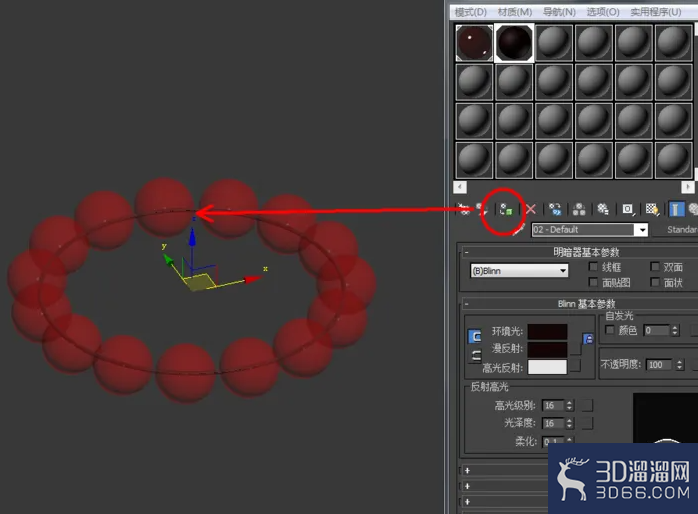The image size is (698, 514).
Task: Click the blue Z axis gizmo arrow
Action: [192, 237]
